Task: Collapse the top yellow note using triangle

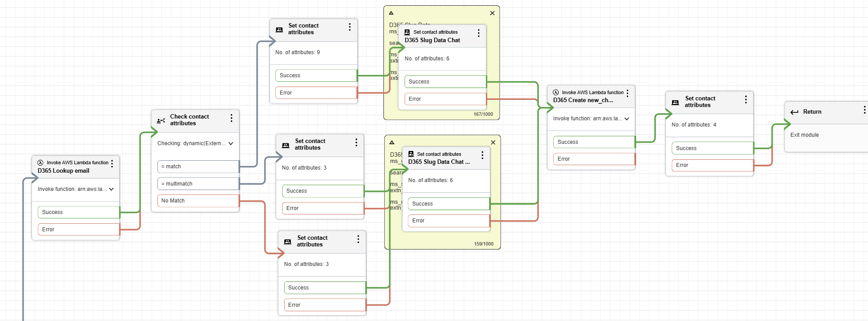Action: pos(391,13)
